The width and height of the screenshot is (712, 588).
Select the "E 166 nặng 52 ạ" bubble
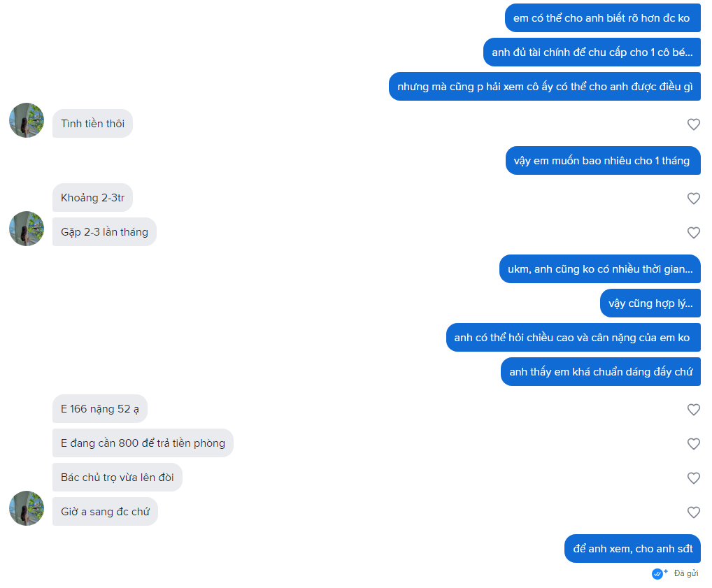coord(99,409)
